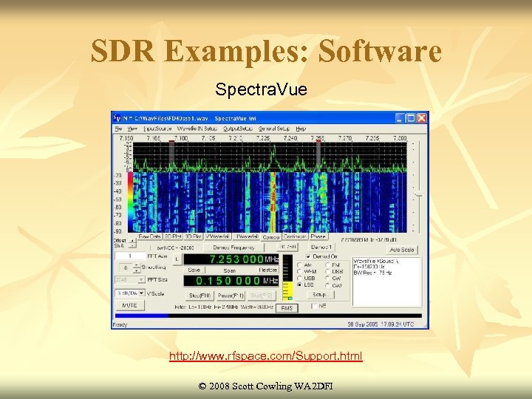This screenshot has height=399, width=532.
Task: Switch to the 2D Plot tab
Action: click(x=173, y=236)
